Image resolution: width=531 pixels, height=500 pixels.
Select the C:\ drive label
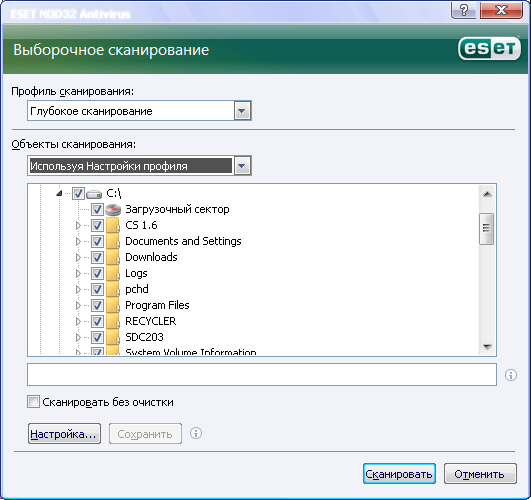pos(113,193)
